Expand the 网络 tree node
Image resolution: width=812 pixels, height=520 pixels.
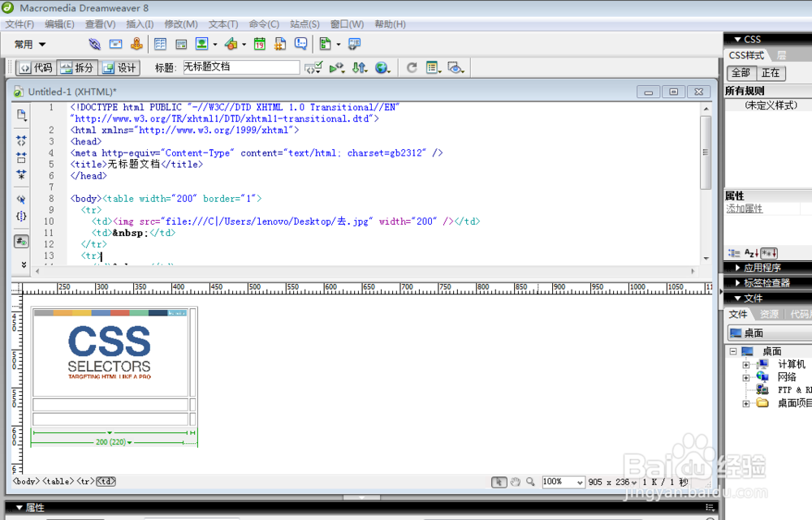click(745, 377)
